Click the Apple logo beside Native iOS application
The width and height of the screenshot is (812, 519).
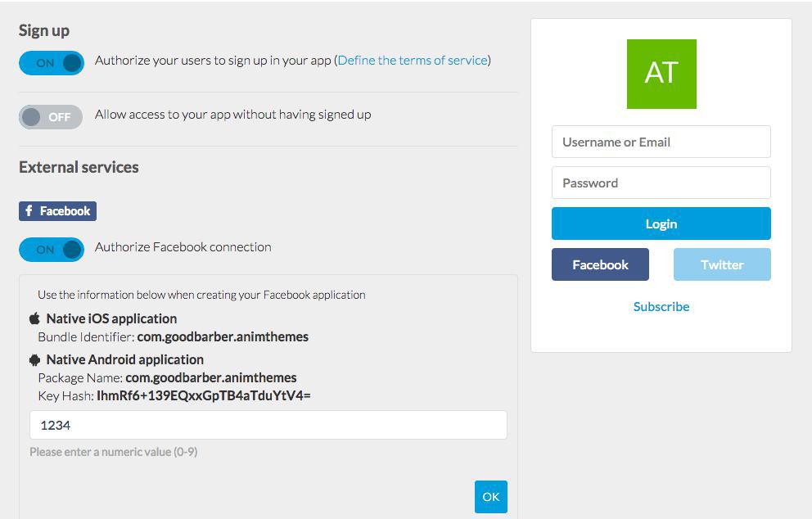click(x=34, y=318)
